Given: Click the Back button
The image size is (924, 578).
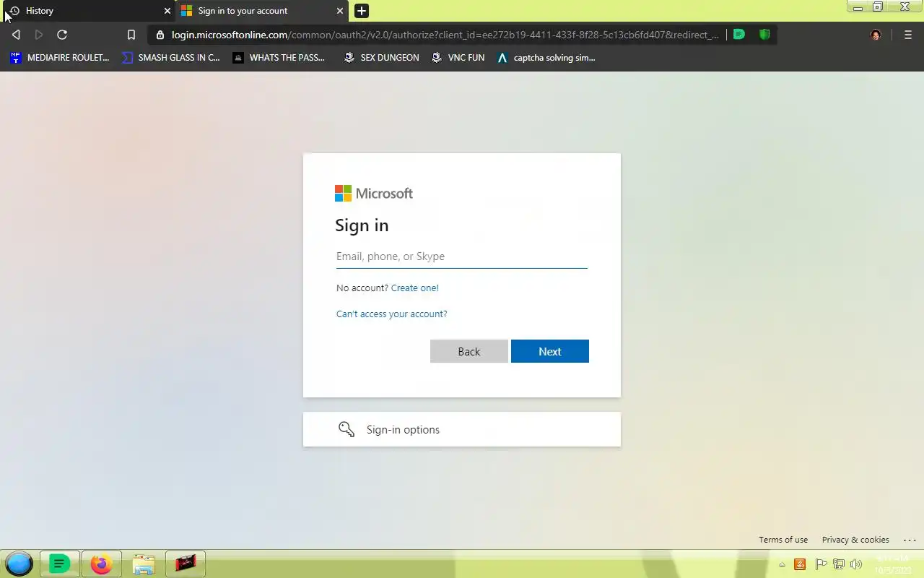Looking at the screenshot, I should (469, 351).
